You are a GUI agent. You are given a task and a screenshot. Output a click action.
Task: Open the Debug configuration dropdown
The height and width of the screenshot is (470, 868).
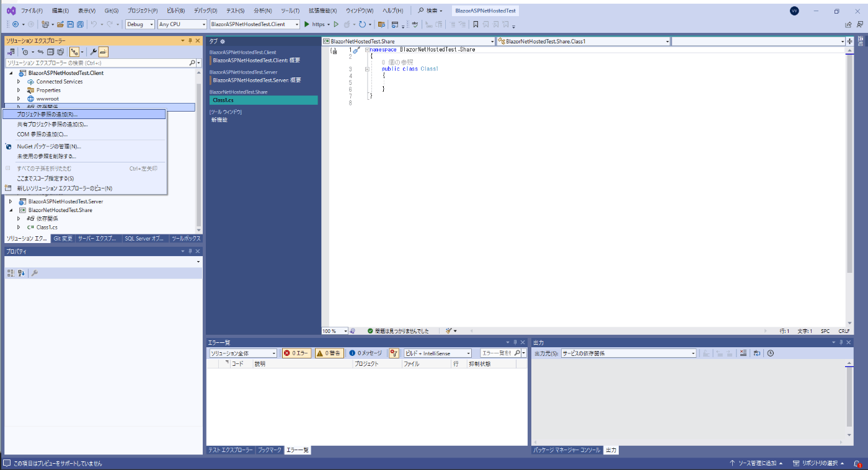click(x=140, y=24)
